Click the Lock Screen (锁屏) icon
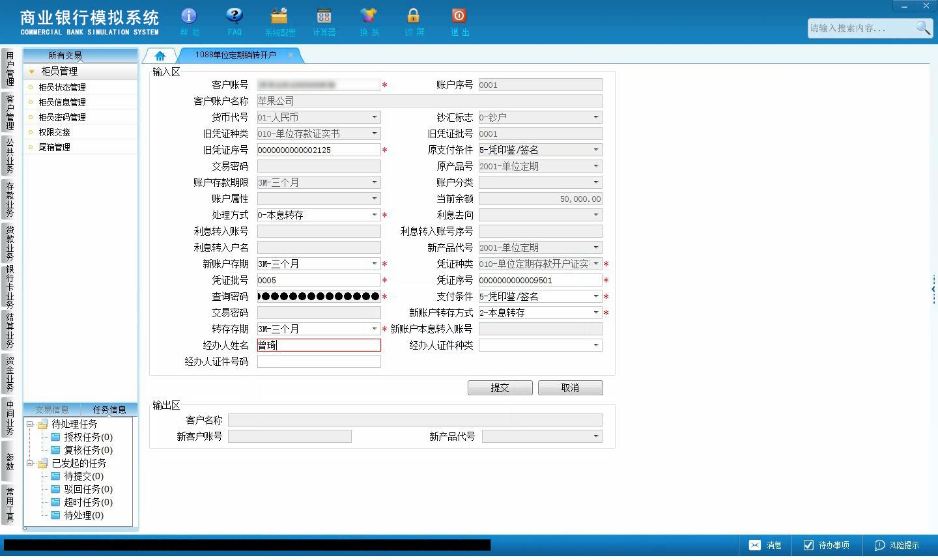 414,21
